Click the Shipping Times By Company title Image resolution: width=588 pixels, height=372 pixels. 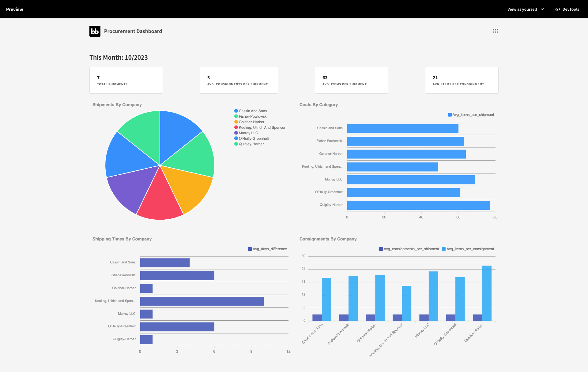[122, 239]
